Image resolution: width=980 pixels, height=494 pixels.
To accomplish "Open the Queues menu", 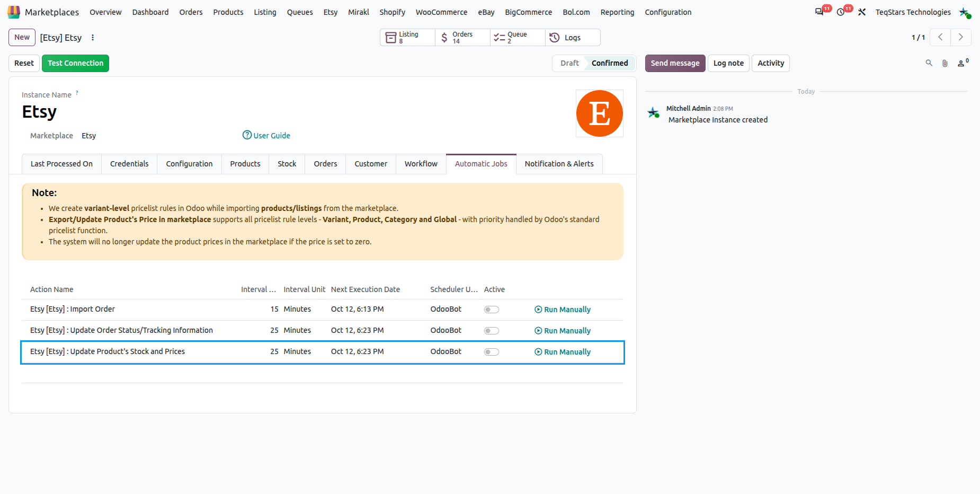I will [x=300, y=12].
